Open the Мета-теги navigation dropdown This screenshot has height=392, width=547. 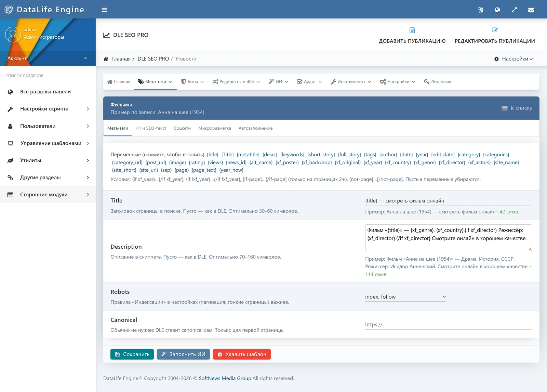tap(155, 82)
